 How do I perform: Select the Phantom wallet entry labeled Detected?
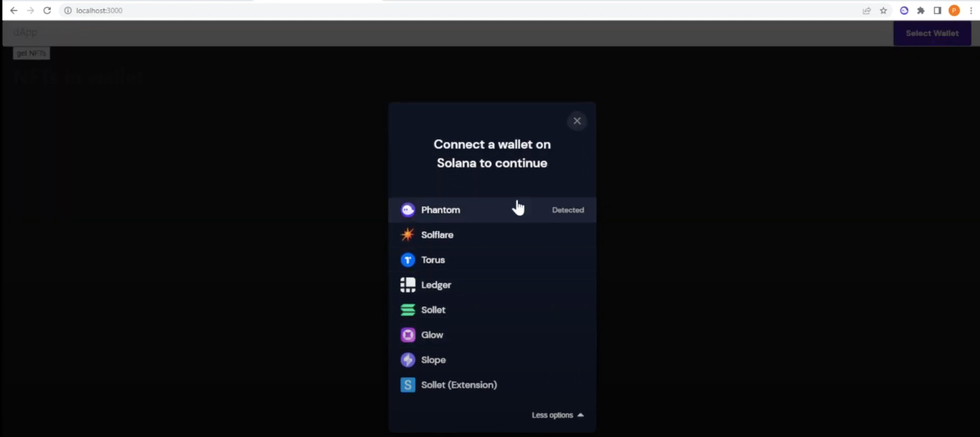click(x=492, y=210)
